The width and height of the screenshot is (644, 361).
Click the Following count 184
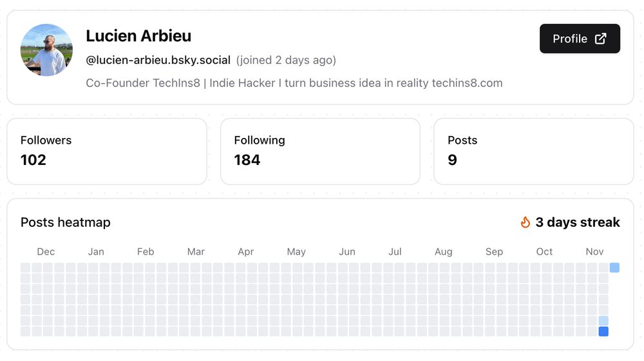click(247, 160)
